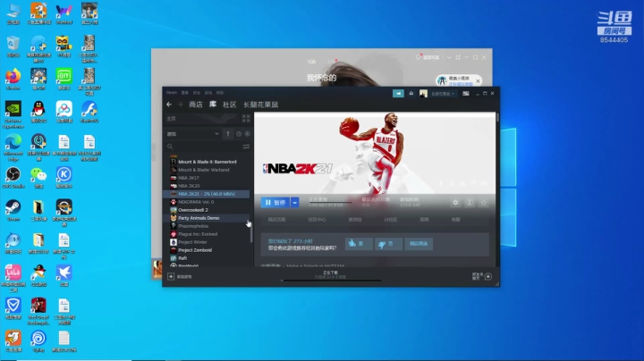Close the notification popup in music player window
The image size is (644, 361).
pos(478,80)
